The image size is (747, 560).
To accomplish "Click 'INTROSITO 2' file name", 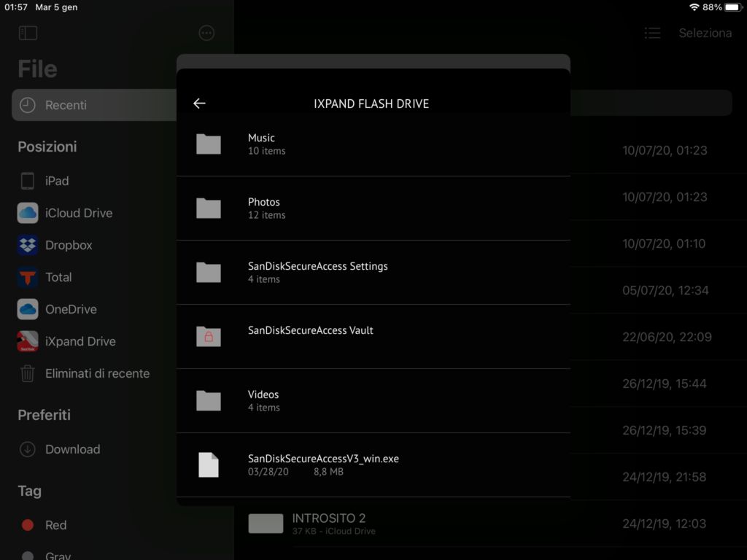I will point(329,518).
